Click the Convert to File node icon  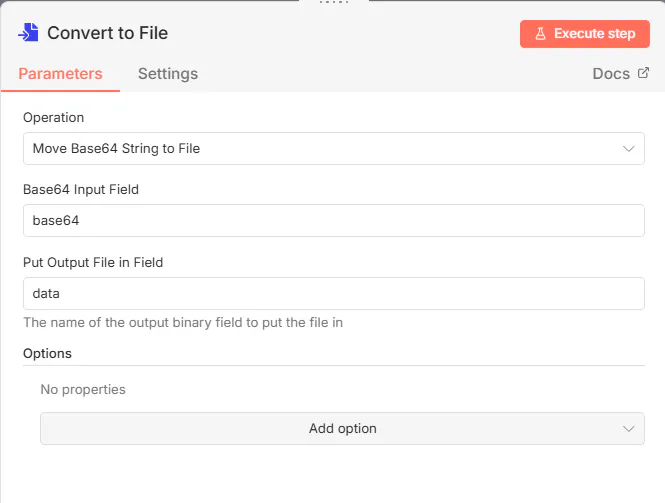(x=28, y=33)
